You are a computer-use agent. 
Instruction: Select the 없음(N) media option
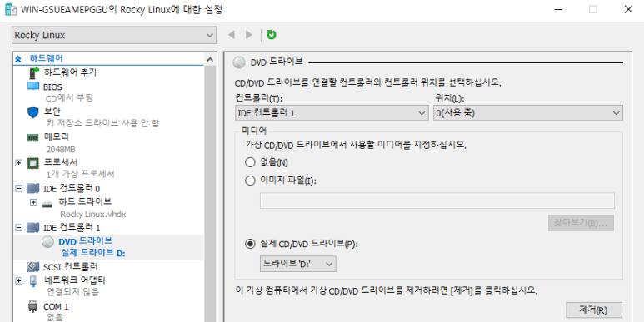[250, 162]
